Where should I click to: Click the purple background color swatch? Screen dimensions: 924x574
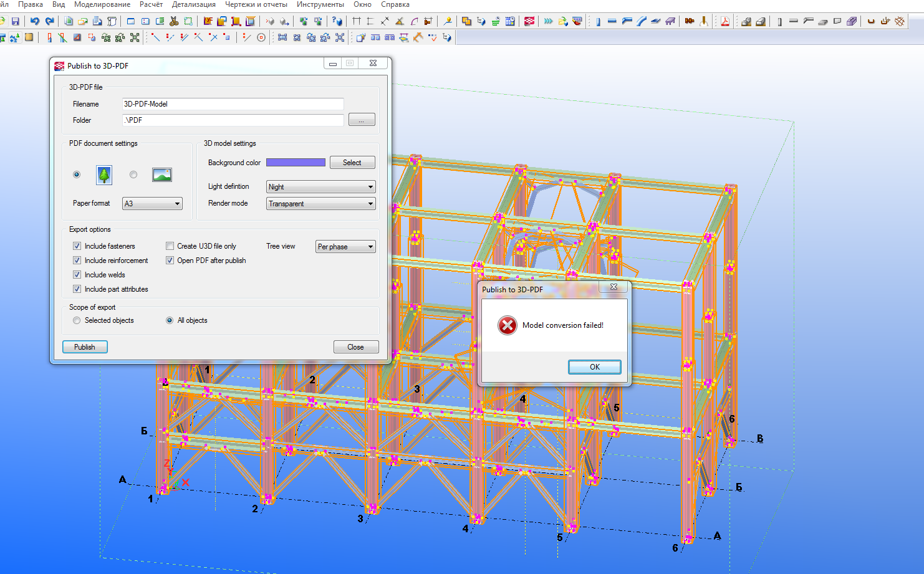click(x=296, y=163)
